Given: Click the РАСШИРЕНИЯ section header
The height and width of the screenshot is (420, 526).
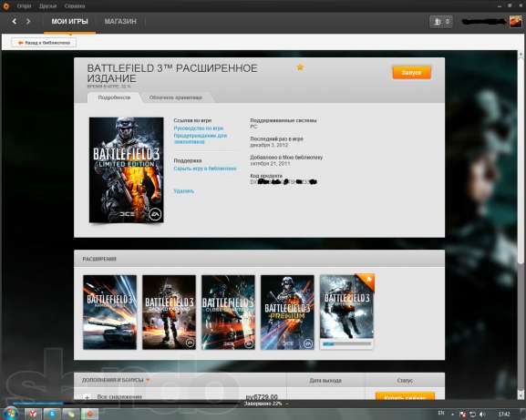Looking at the screenshot, I should click(x=99, y=259).
